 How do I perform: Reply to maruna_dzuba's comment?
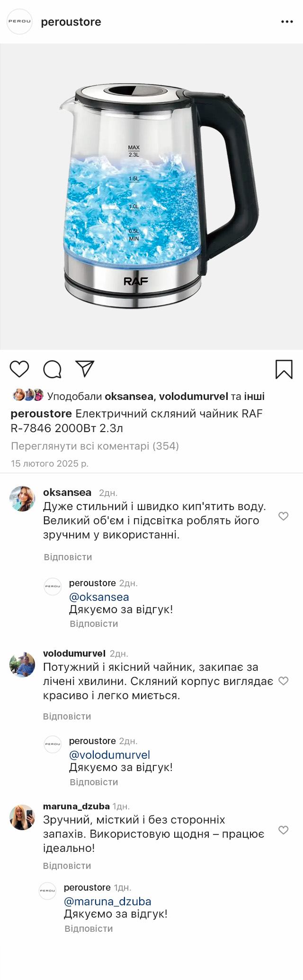pyautogui.click(x=67, y=865)
